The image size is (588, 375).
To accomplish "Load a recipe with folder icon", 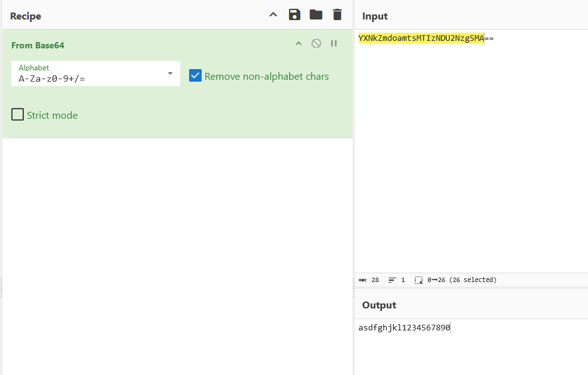I will pos(316,14).
